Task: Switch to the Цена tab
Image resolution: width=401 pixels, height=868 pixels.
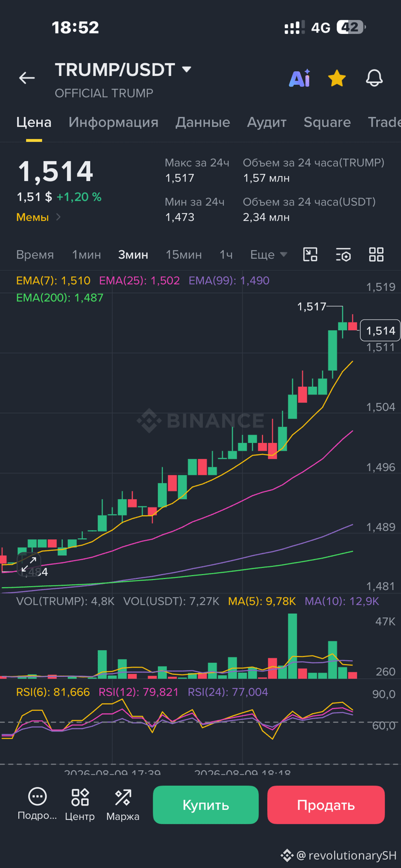Action: pos(34,122)
